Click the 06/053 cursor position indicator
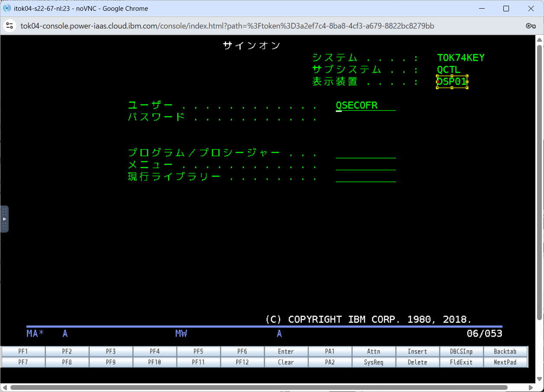This screenshot has width=544, height=392. [484, 334]
